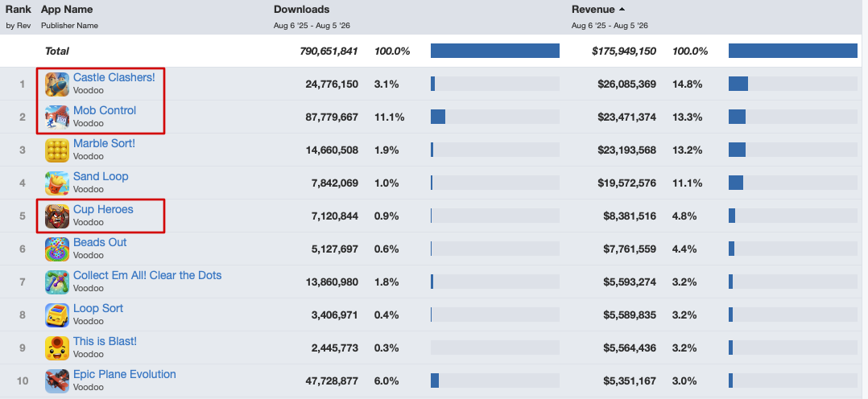868x399 pixels.
Task: Click the Revenue sort arrow
Action: [622, 10]
